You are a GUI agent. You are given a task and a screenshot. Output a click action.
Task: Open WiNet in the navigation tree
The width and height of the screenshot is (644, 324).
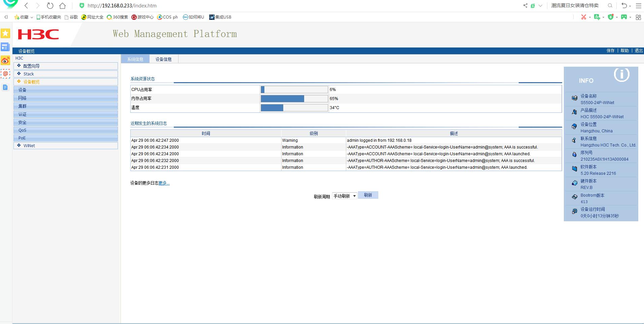coord(66,145)
